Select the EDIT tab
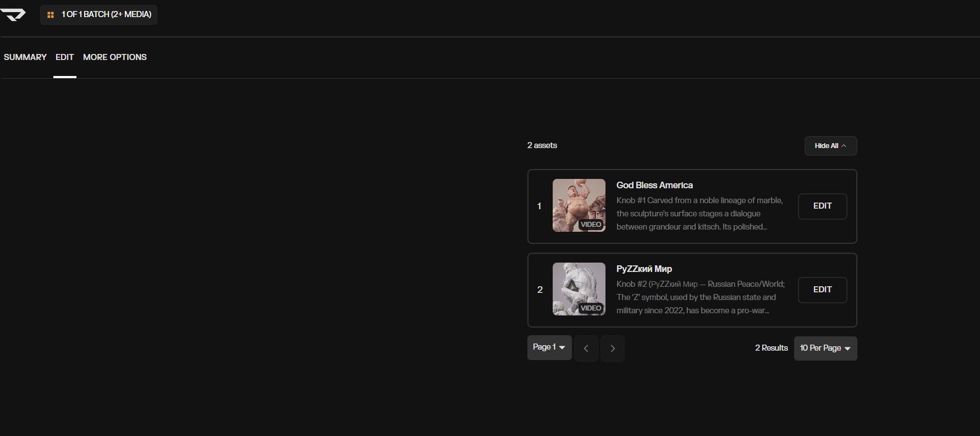Image resolution: width=980 pixels, height=436 pixels. point(64,57)
